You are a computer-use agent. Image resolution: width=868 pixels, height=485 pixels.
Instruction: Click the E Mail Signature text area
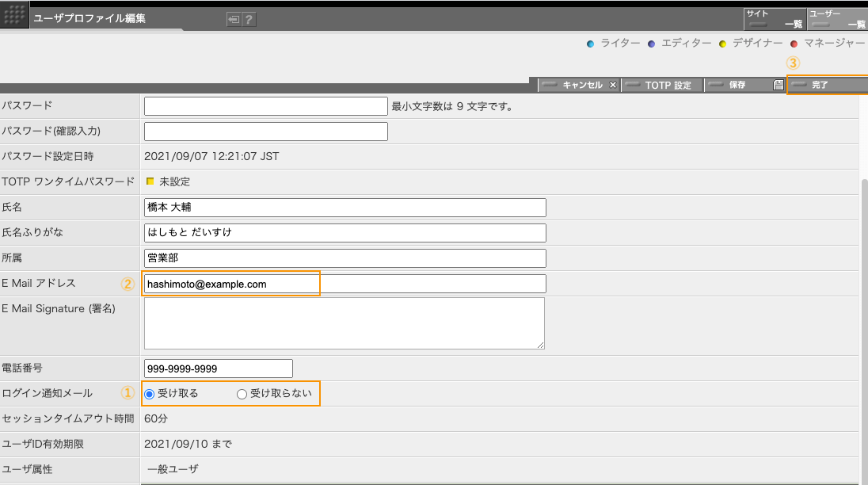[345, 323]
